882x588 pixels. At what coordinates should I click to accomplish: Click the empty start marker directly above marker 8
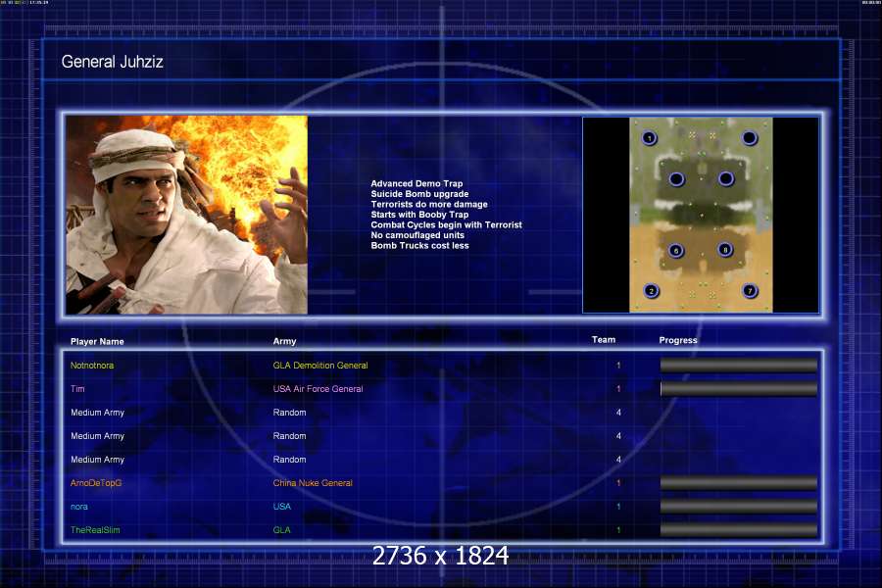tap(725, 179)
